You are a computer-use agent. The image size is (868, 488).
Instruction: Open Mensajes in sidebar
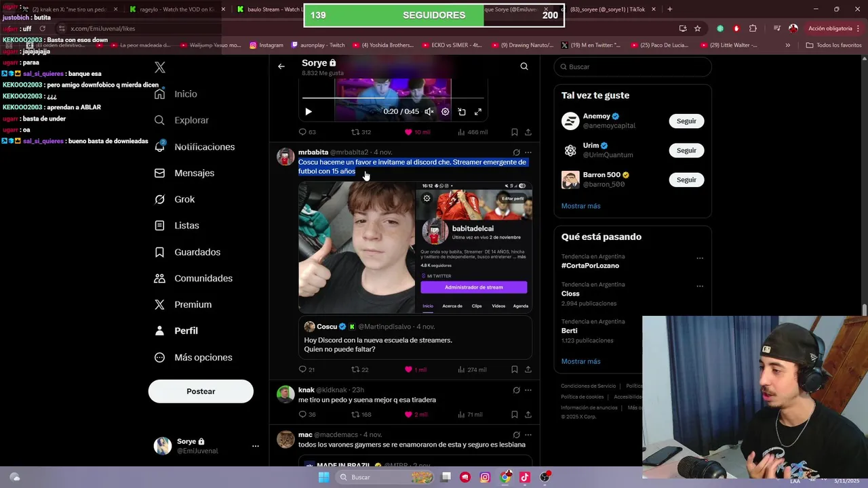pyautogui.click(x=184, y=173)
